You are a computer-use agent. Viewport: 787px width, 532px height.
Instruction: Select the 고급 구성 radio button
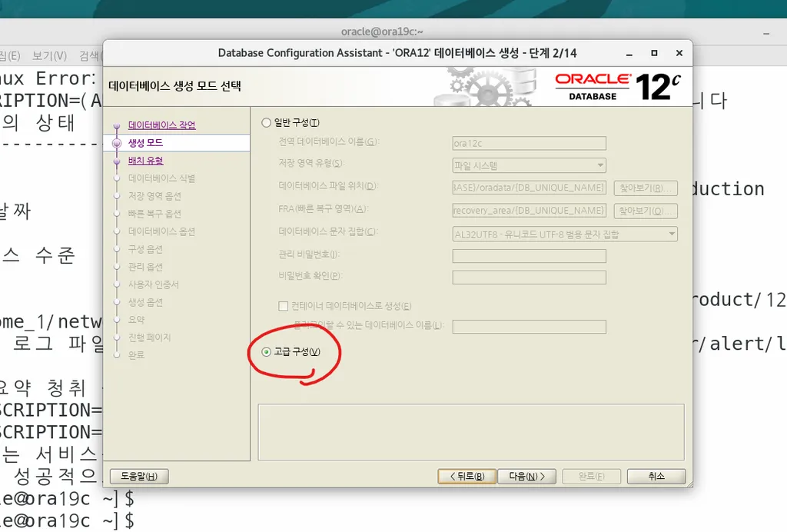tap(266, 352)
